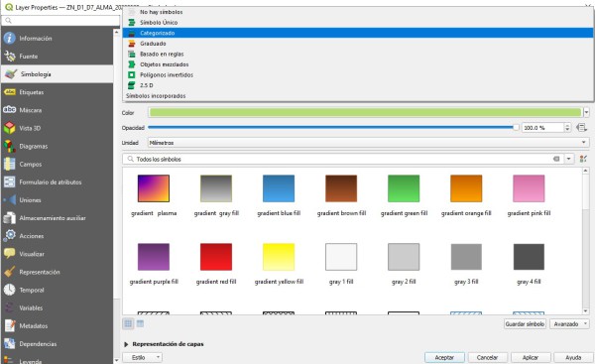
Task: Choose Polígonos invertidos renderer
Action: (x=358, y=74)
